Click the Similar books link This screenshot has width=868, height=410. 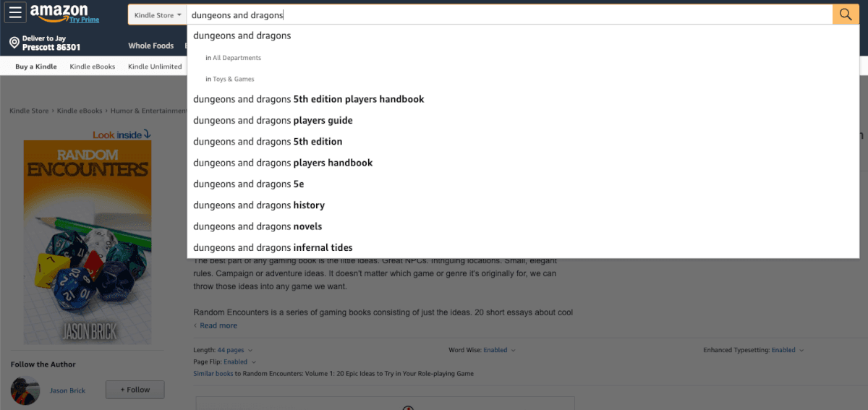point(213,374)
